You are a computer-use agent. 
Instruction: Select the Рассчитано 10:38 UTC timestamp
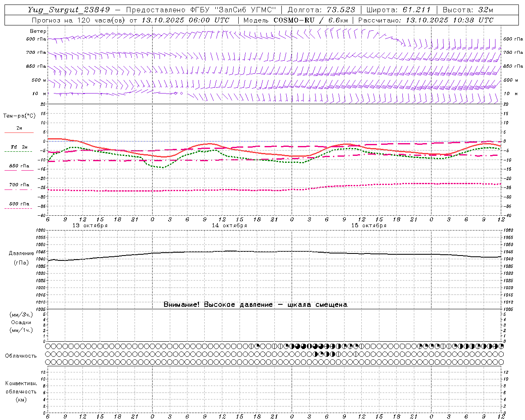coord(426,20)
